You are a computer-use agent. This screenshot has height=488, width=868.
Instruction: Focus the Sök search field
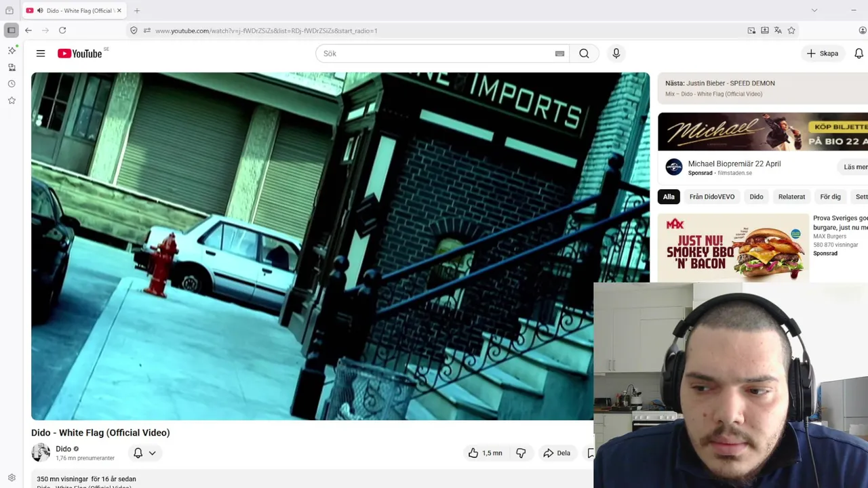click(x=442, y=54)
